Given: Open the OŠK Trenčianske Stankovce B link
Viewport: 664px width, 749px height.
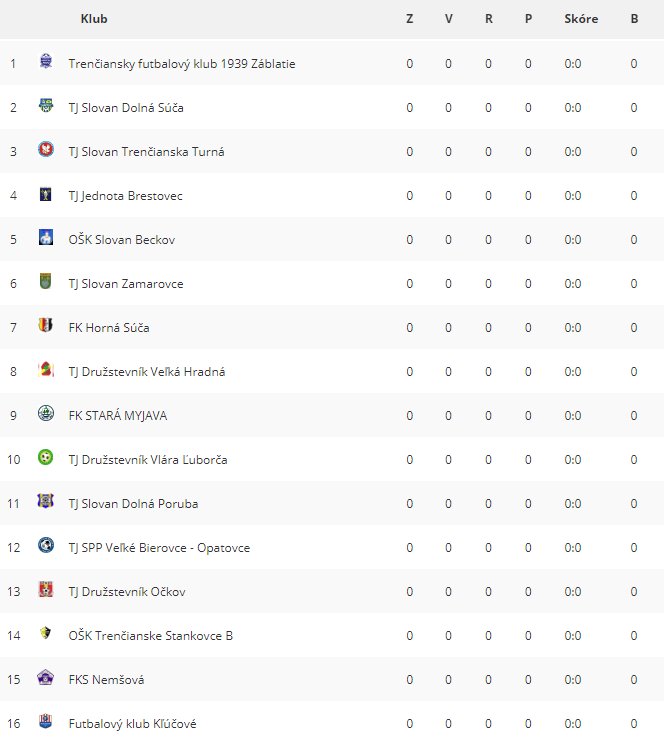Looking at the screenshot, I should 150,636.
